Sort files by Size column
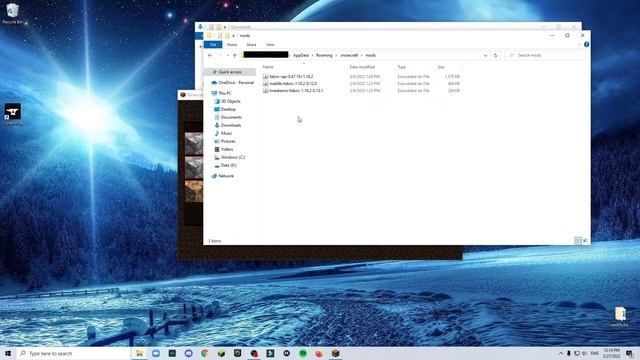The image size is (640, 360). (441, 67)
